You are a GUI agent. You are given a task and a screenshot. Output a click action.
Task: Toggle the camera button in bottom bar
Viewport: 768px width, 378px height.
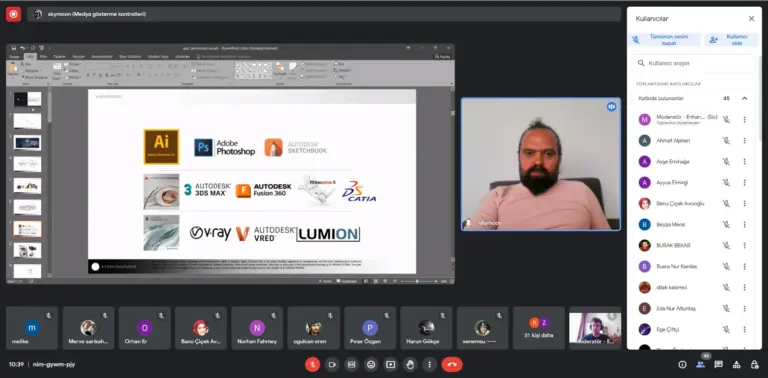click(x=332, y=364)
